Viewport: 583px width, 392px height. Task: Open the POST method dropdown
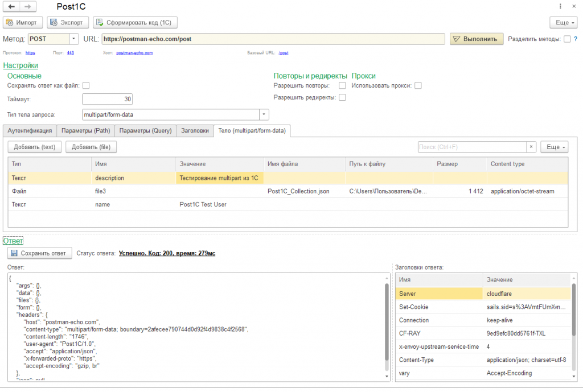point(74,39)
